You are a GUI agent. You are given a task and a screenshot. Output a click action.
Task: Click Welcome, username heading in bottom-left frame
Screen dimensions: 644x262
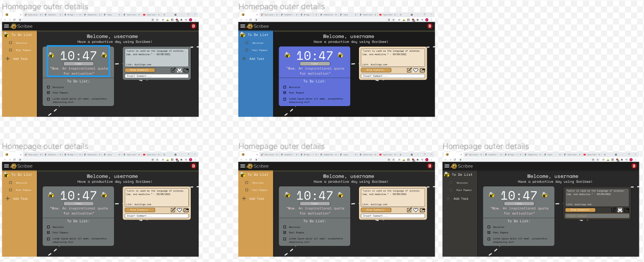coord(112,176)
